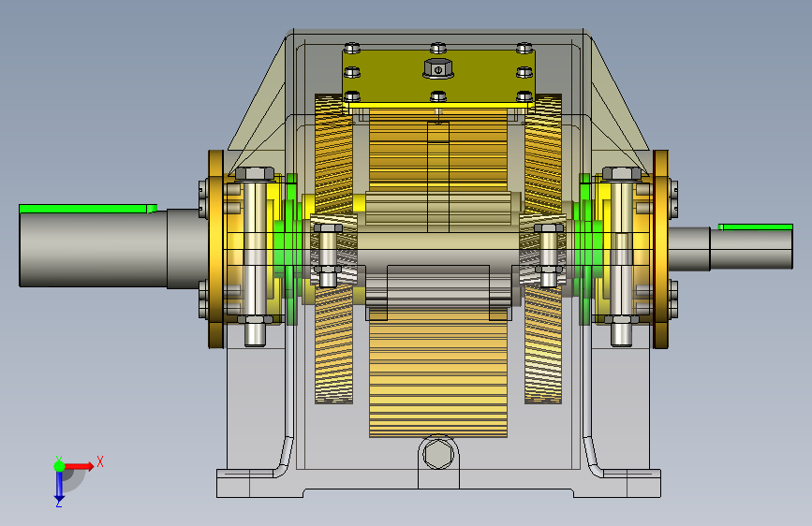Viewport: 812px width, 526px height.
Task: Select the green key on the right shaft
Action: coord(755,226)
